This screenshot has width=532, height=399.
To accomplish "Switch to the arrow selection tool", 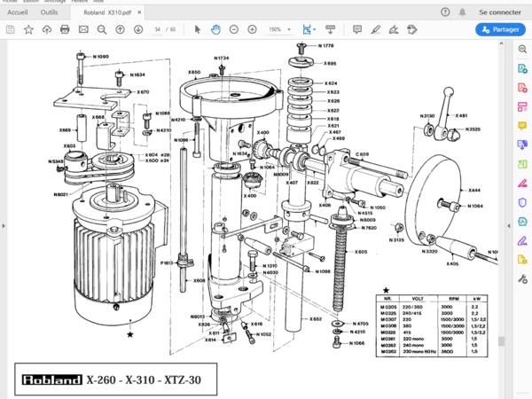I will [198, 29].
